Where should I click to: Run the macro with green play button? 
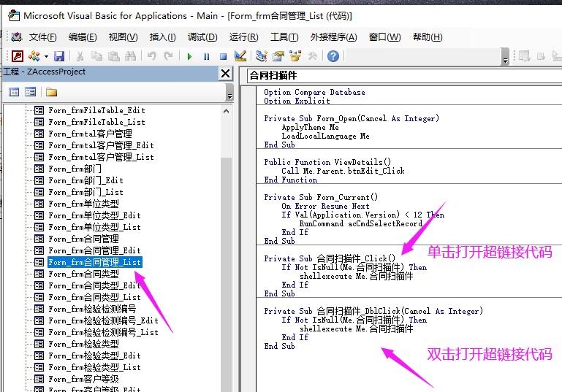point(189,56)
